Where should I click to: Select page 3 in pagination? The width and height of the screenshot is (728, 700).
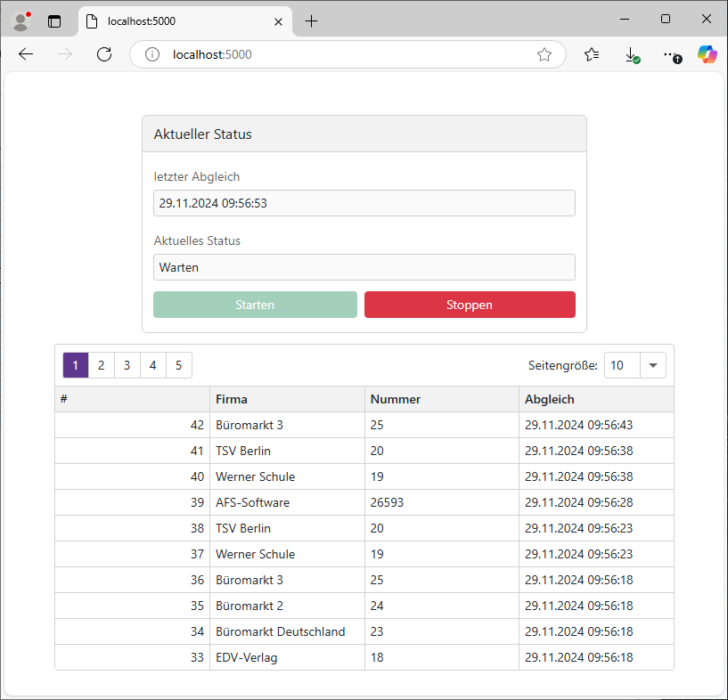(x=127, y=365)
